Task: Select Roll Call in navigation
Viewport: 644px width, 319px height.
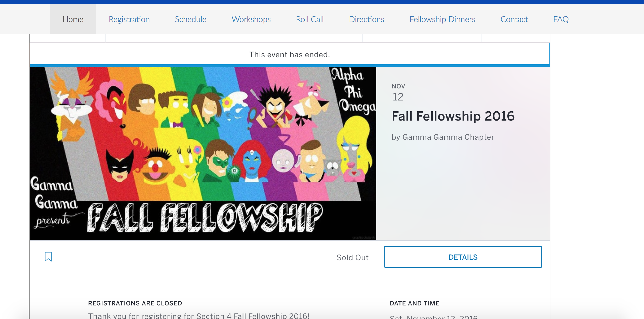Action: [x=310, y=19]
